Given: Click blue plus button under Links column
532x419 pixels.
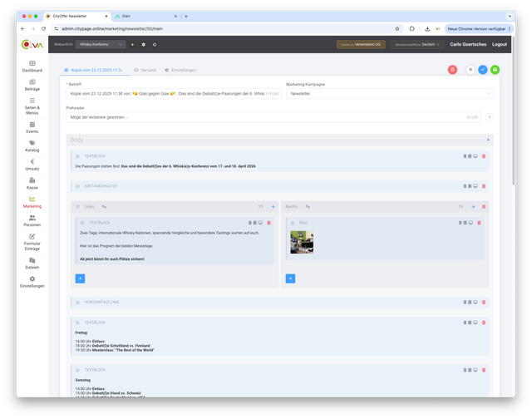Looking at the screenshot, I should (80, 278).
